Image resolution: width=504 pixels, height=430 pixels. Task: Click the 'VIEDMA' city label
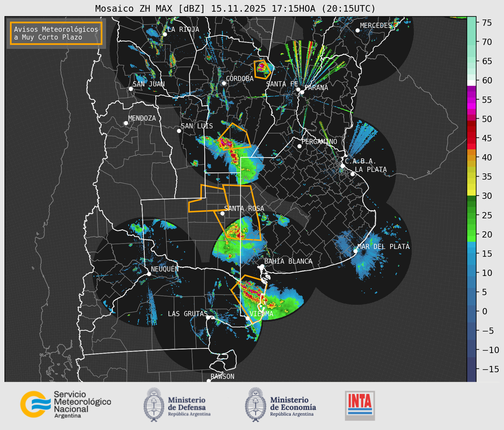261,314
